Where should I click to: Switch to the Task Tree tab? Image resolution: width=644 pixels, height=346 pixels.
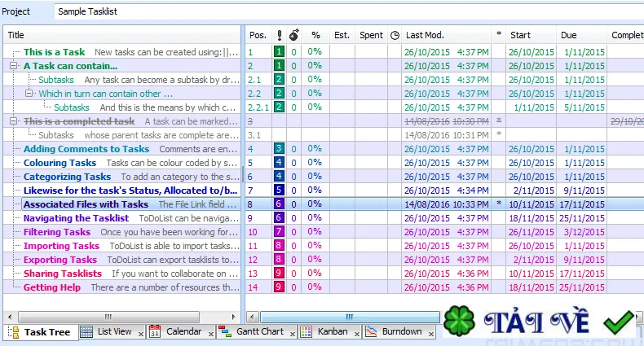pos(41,331)
